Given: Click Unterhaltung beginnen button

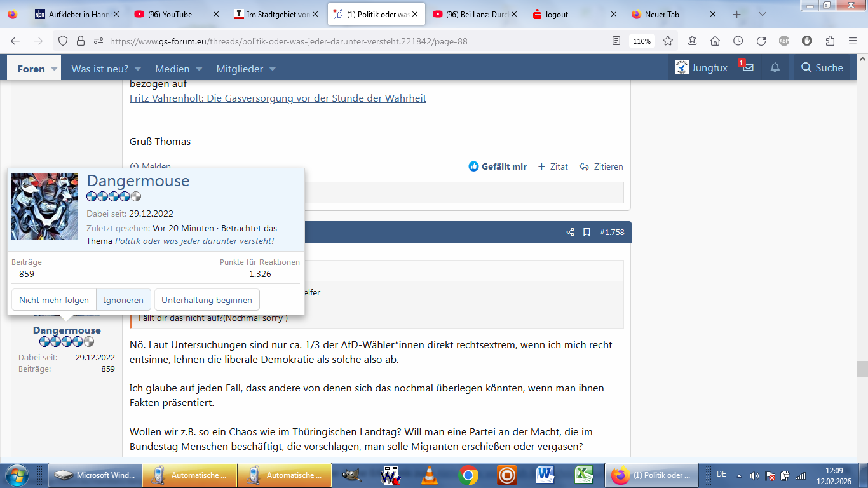Looking at the screenshot, I should [x=207, y=300].
